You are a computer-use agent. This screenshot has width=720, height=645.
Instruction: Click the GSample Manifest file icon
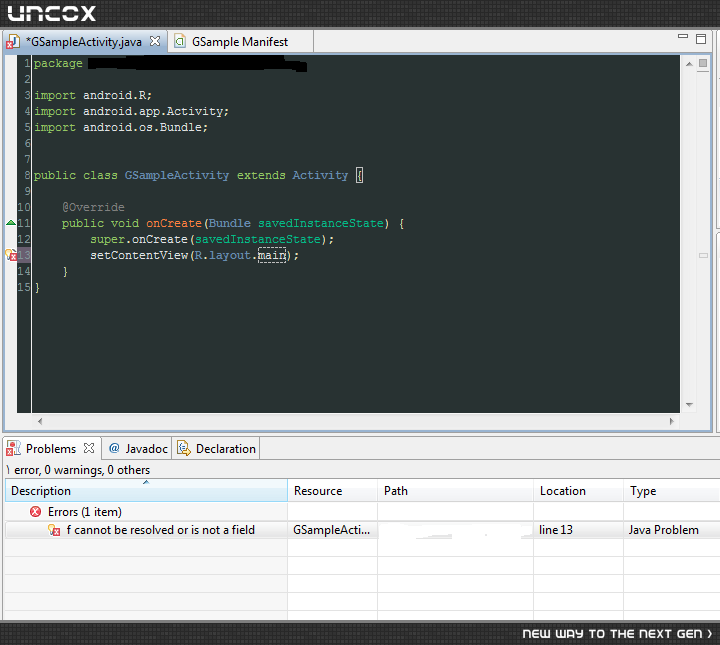click(180, 41)
